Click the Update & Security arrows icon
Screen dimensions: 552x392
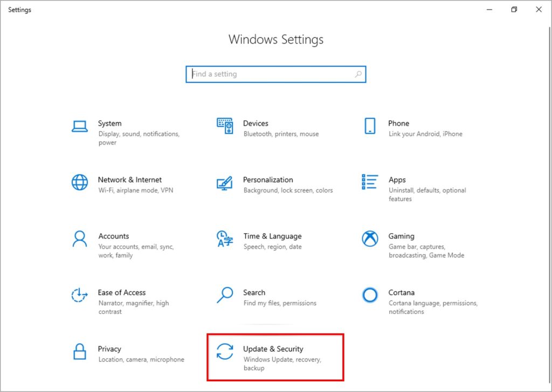(225, 352)
